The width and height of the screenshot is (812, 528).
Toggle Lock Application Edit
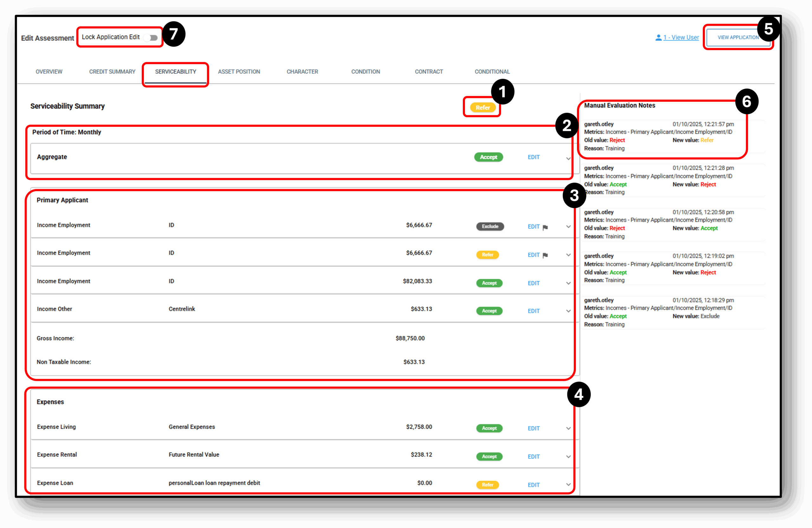pos(152,37)
